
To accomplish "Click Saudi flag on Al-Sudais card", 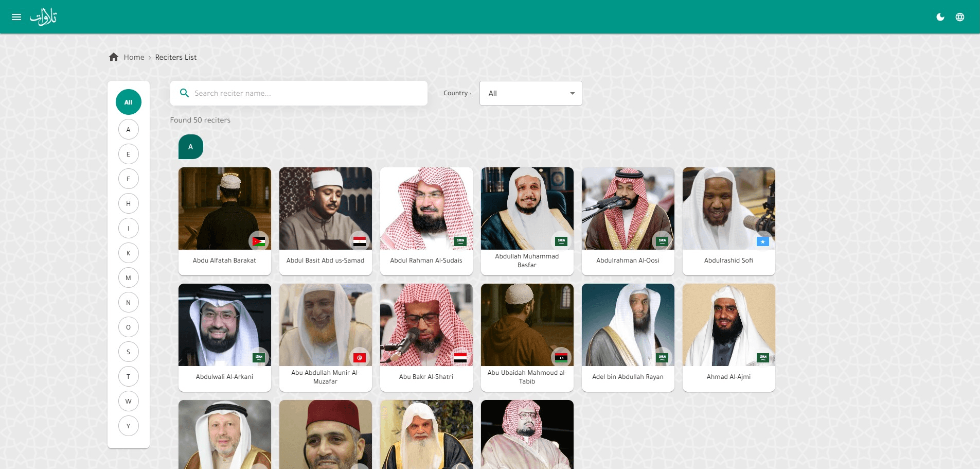I will 460,241.
